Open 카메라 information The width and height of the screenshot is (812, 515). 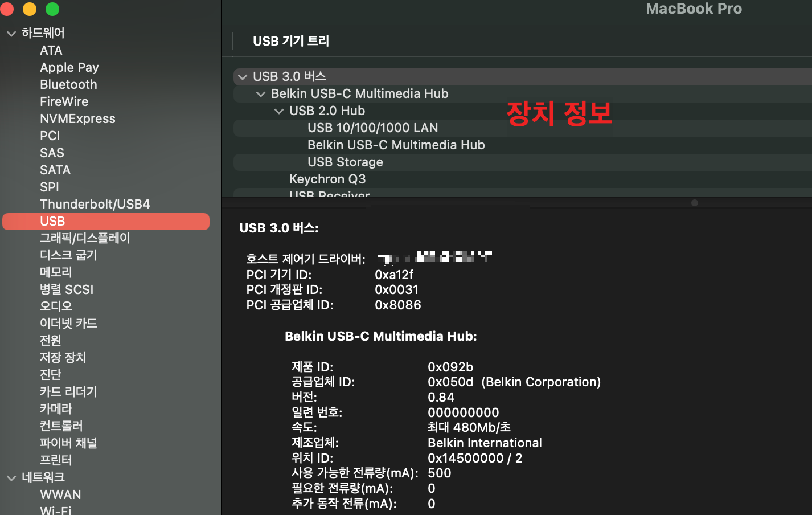pos(56,409)
